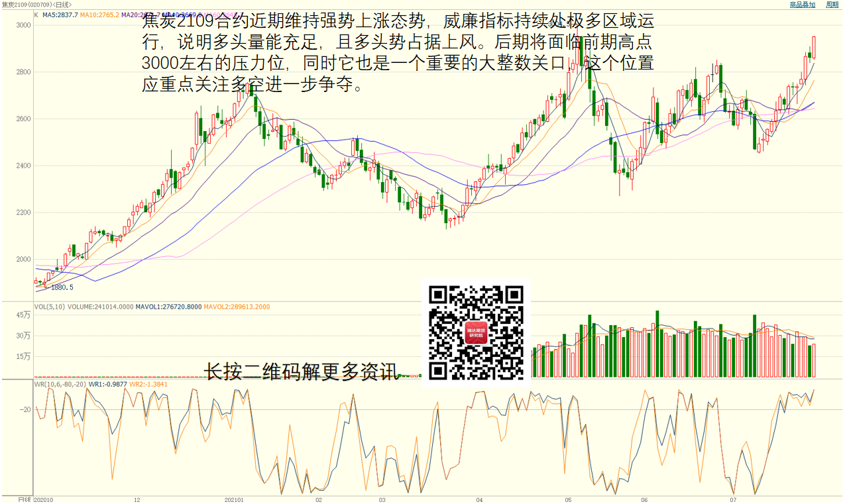This screenshot has height=504, width=849.
Task: Click the WR2:-1.3841 value label
Action: (x=148, y=384)
